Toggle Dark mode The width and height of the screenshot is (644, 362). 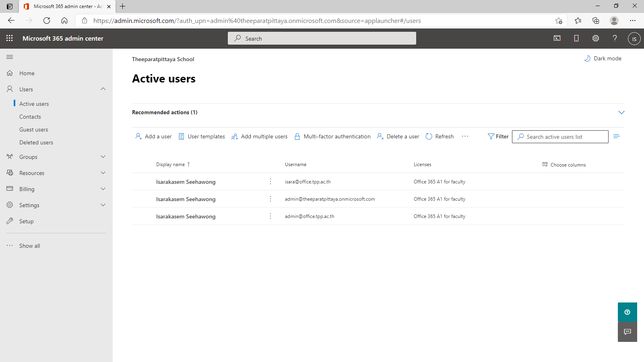click(603, 58)
